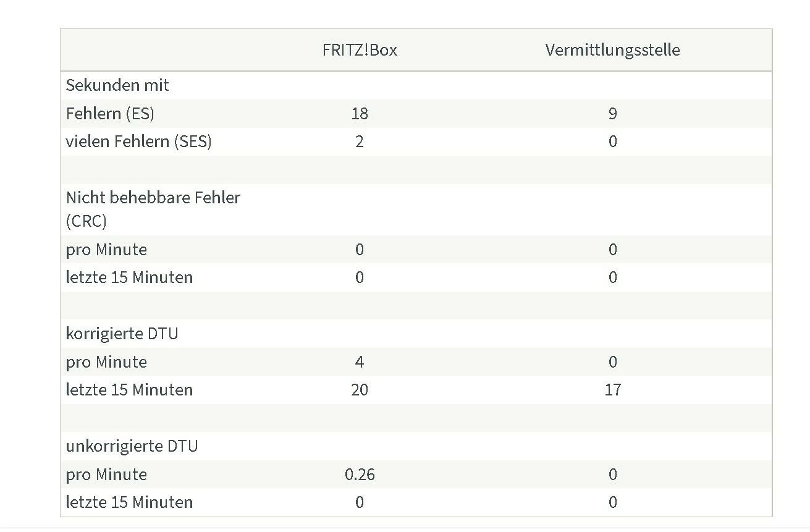Screen dimensions: 810x532
Task: Click 'pro Minute' under the CRC section
Action: click(106, 250)
